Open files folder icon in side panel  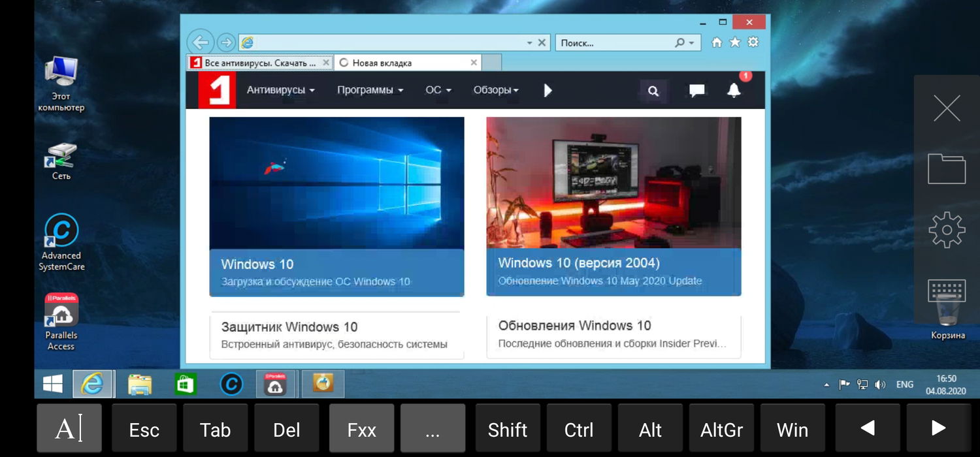947,168
